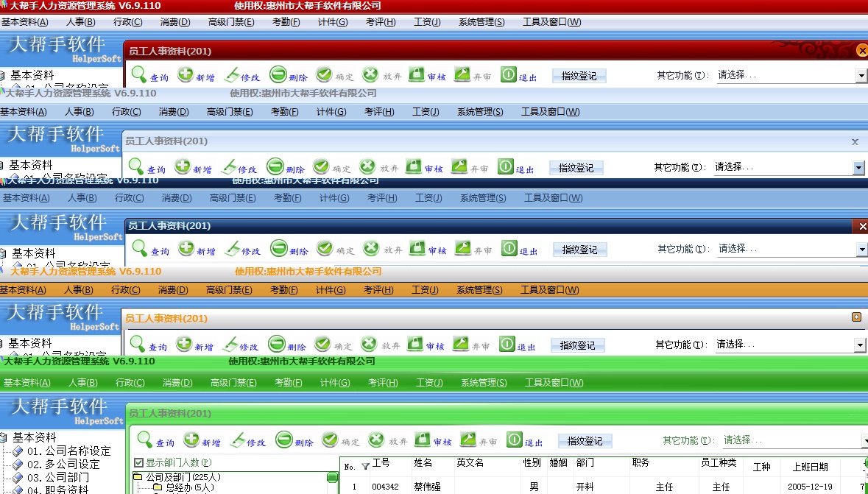Viewport: 868px width, 494px height.
Task: Select 公司及部门(225人) folder node
Action: click(183, 477)
